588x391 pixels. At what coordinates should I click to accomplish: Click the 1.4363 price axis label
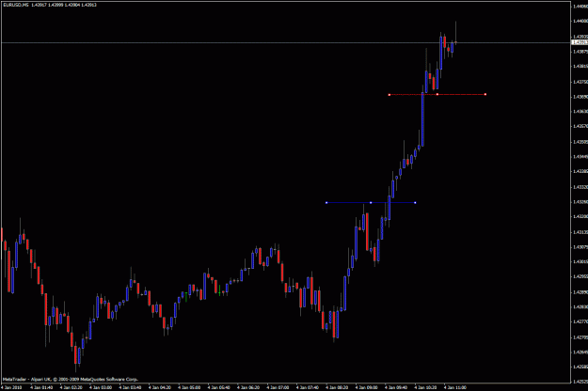pos(580,111)
